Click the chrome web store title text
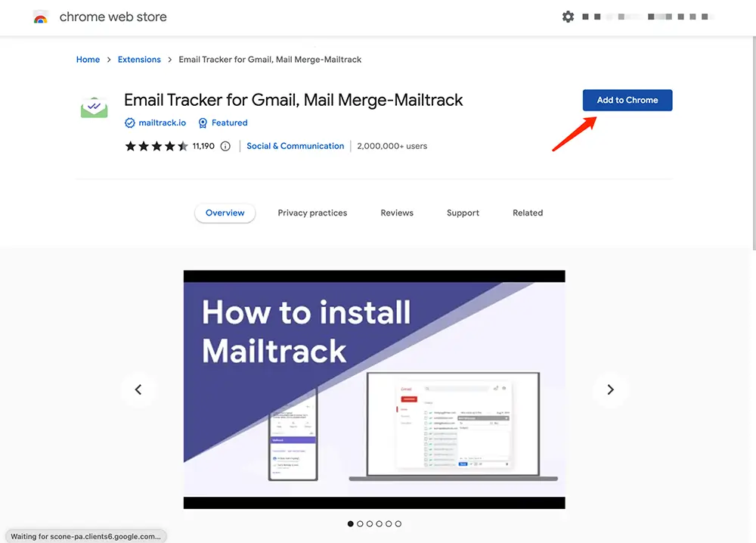The height and width of the screenshot is (543, 756). [x=113, y=17]
